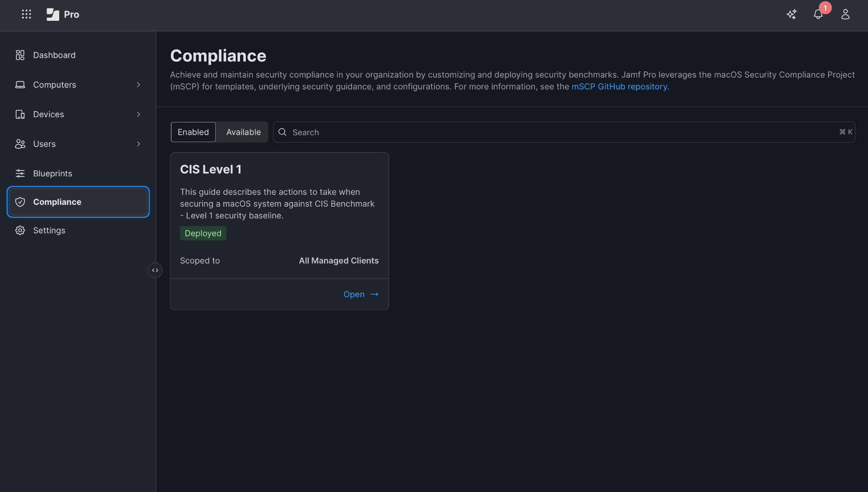Open the user account icon
The height and width of the screenshot is (492, 868).
point(845,14)
